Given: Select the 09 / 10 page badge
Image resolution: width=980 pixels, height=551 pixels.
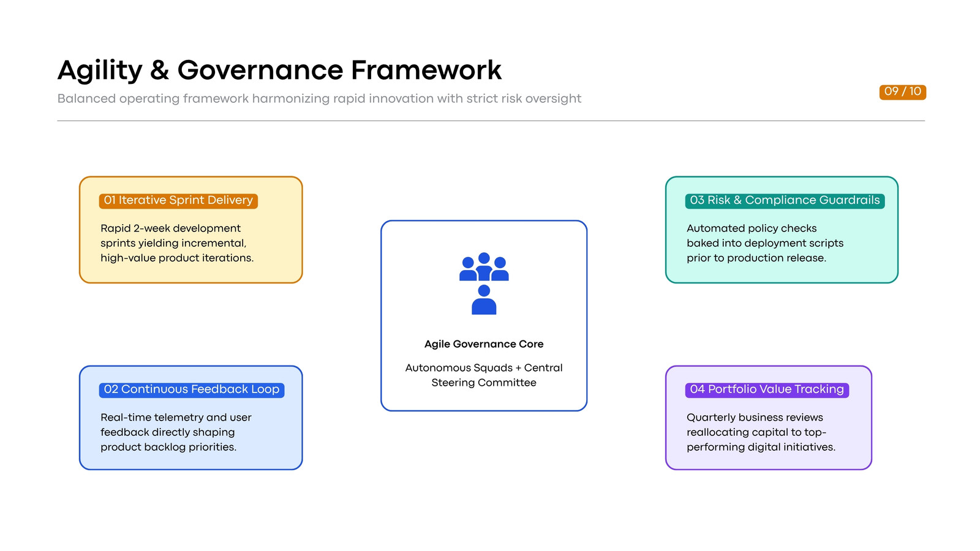Looking at the screenshot, I should pyautogui.click(x=902, y=92).
